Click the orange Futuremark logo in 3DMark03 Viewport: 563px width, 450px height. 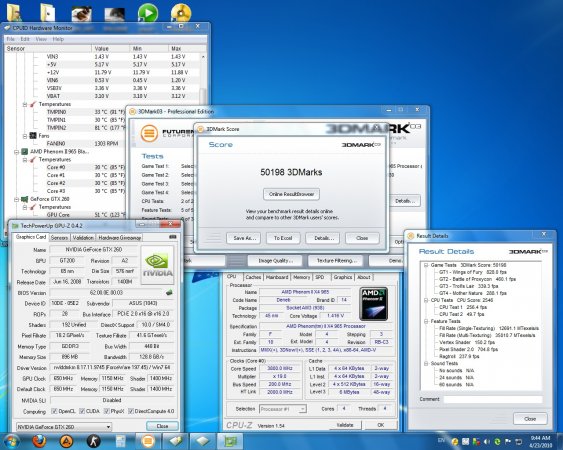coord(149,134)
